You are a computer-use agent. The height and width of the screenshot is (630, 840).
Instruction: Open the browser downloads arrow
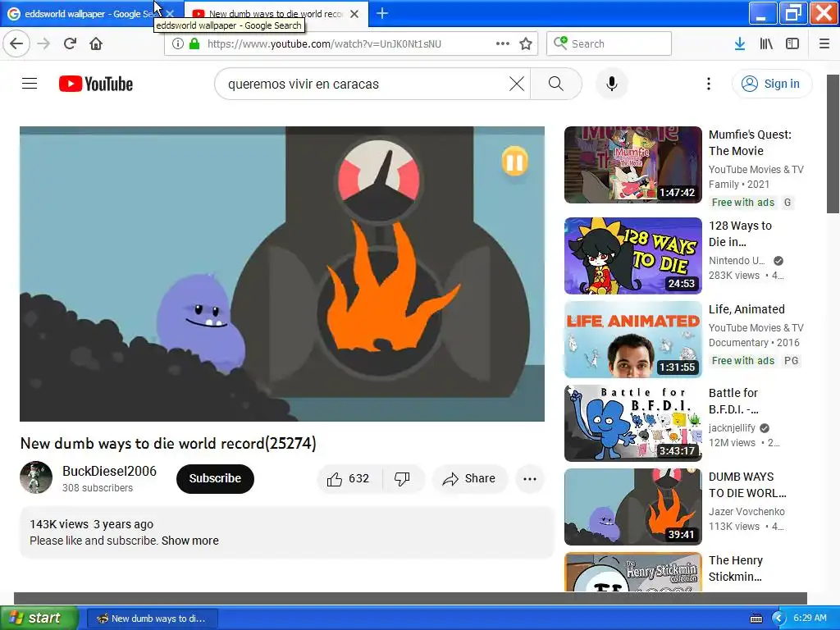point(740,43)
